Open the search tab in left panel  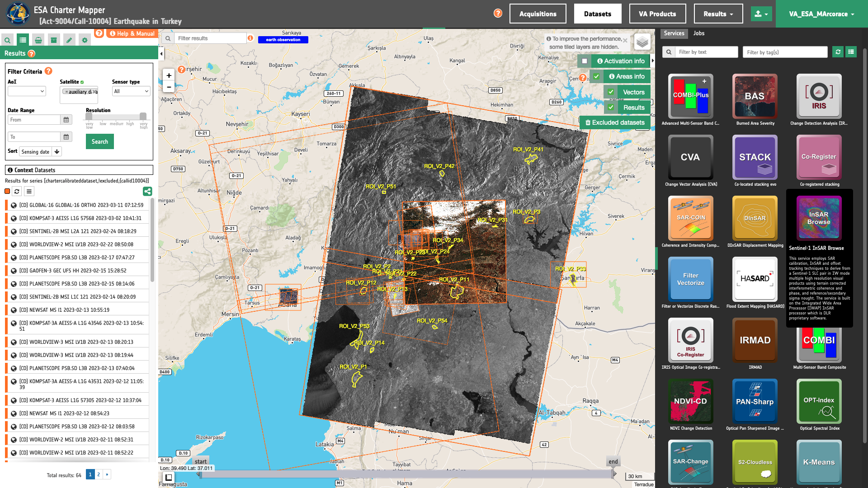tap(7, 40)
